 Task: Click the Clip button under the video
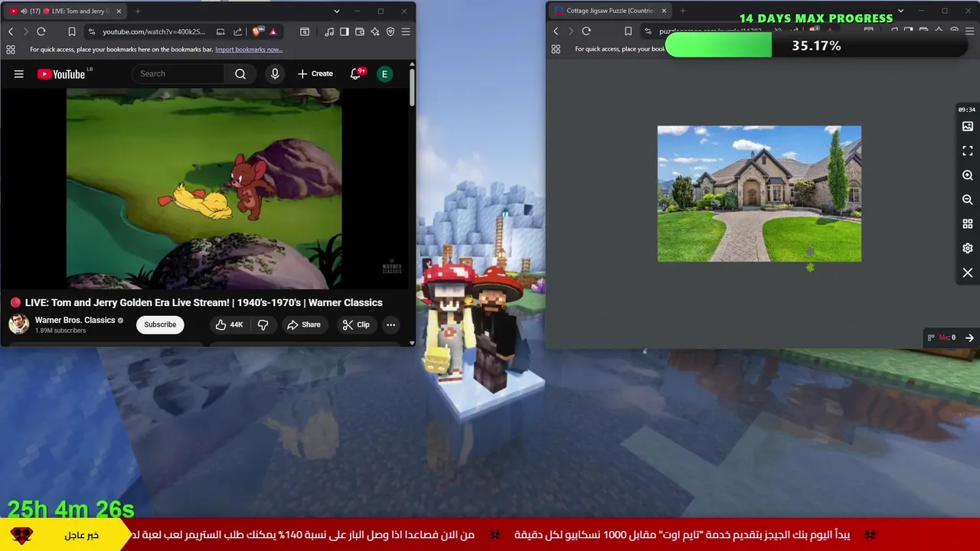click(x=356, y=324)
